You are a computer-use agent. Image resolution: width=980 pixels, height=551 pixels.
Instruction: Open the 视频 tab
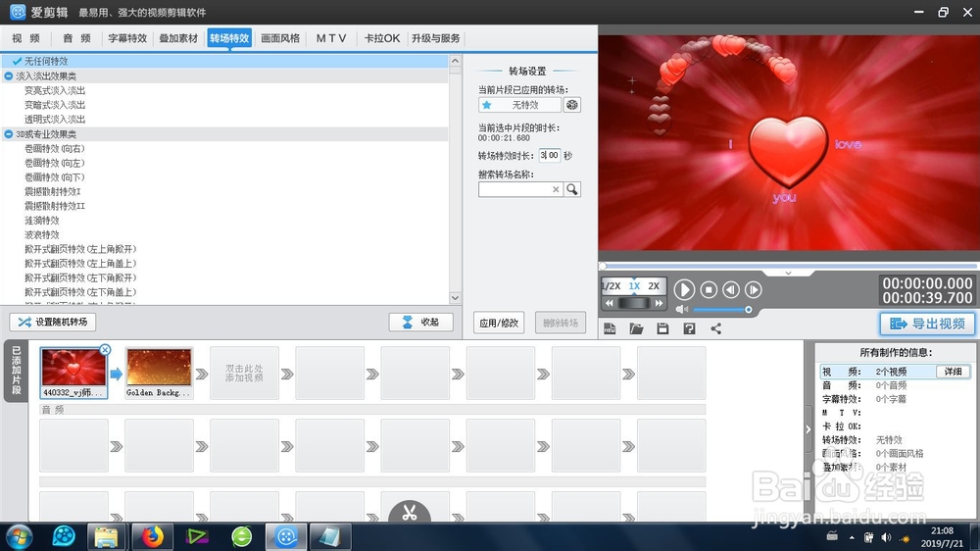tap(26, 38)
